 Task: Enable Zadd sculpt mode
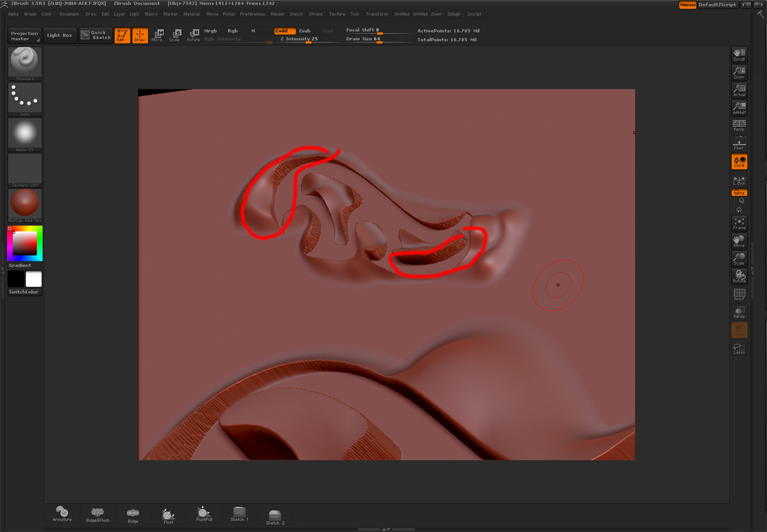(284, 31)
